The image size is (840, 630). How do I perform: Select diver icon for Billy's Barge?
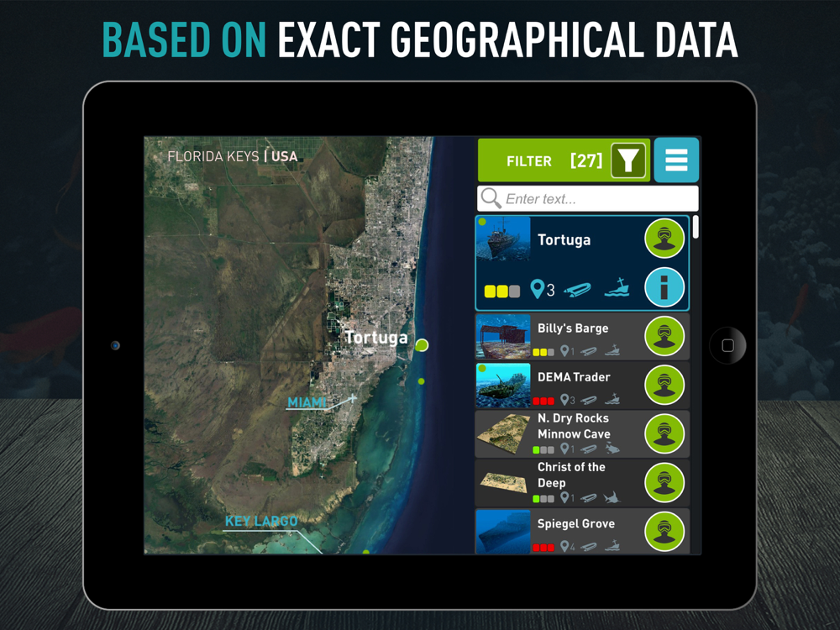click(664, 336)
